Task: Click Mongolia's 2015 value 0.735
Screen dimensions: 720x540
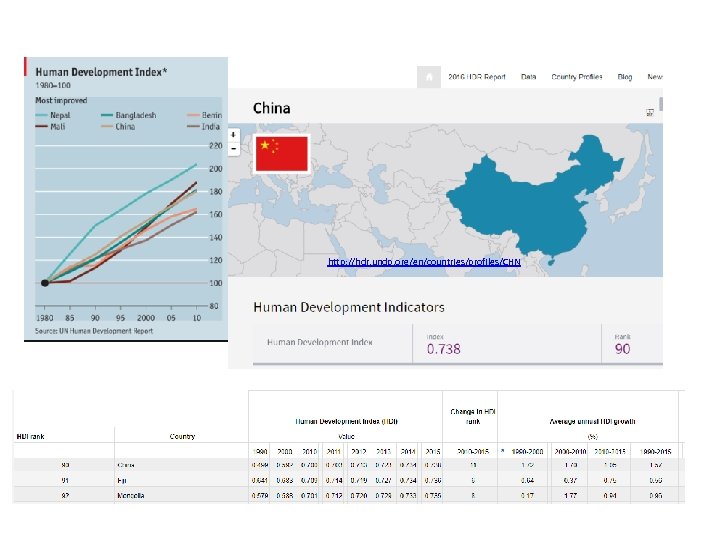Action: [x=433, y=495]
